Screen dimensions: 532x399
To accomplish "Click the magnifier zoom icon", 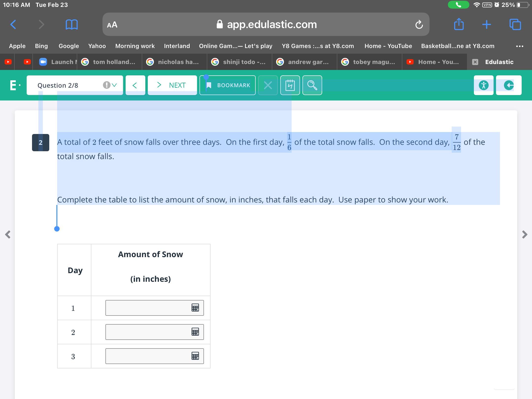I will pyautogui.click(x=312, y=85).
